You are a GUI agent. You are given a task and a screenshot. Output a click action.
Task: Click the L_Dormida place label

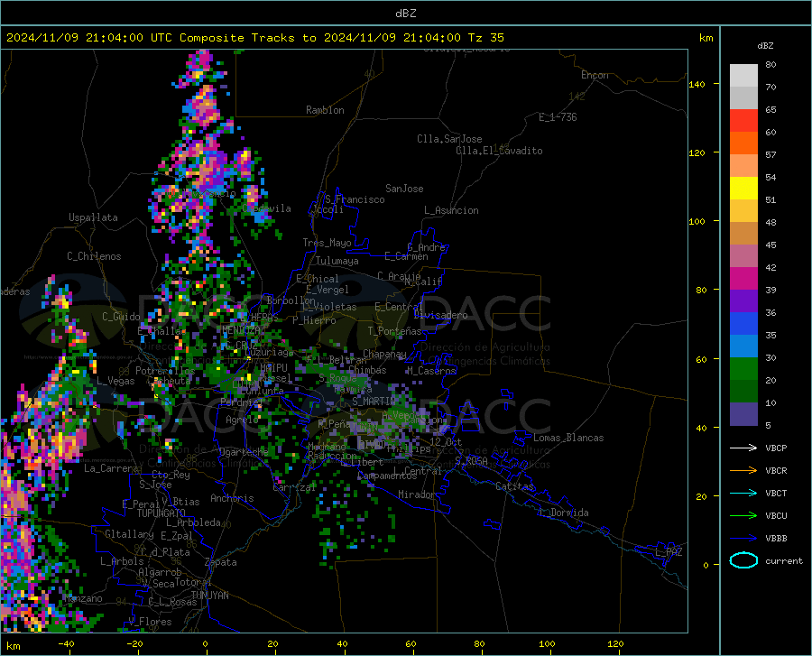point(563,513)
